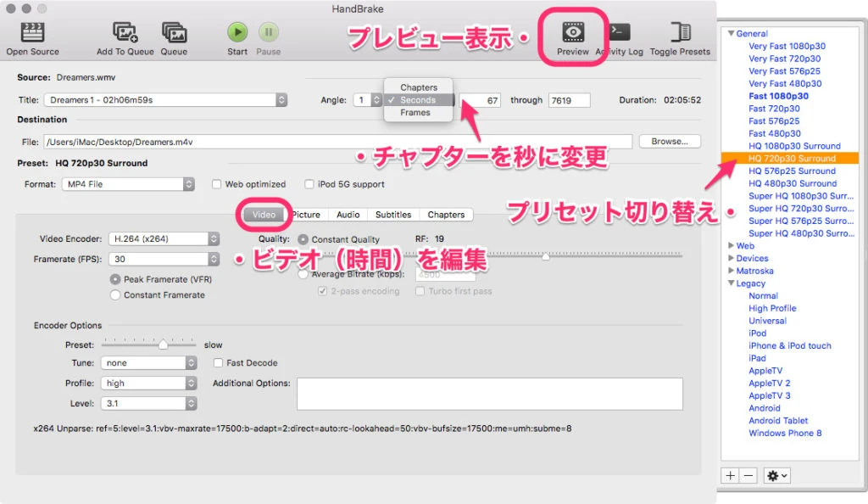Select the Constant Framerate radio button
Image resolution: width=868 pixels, height=504 pixels.
tap(115, 295)
